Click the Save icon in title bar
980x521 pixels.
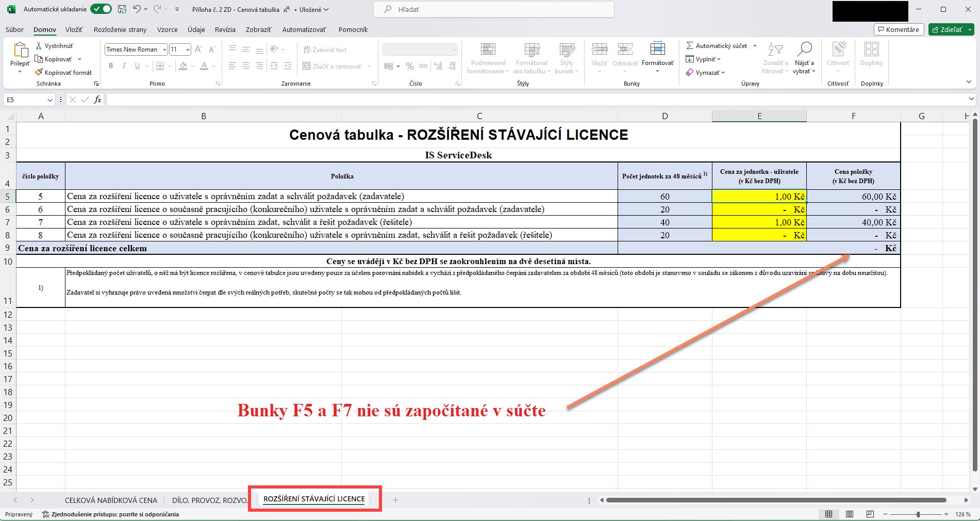(122, 9)
